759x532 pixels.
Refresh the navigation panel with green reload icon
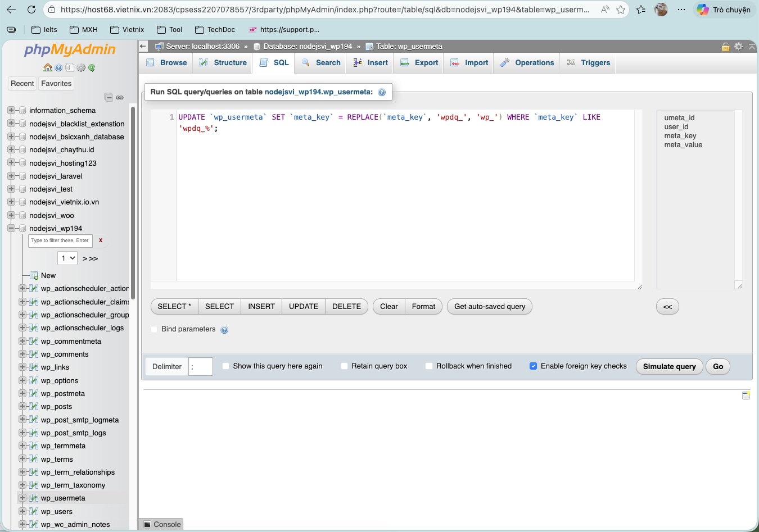coord(91,67)
